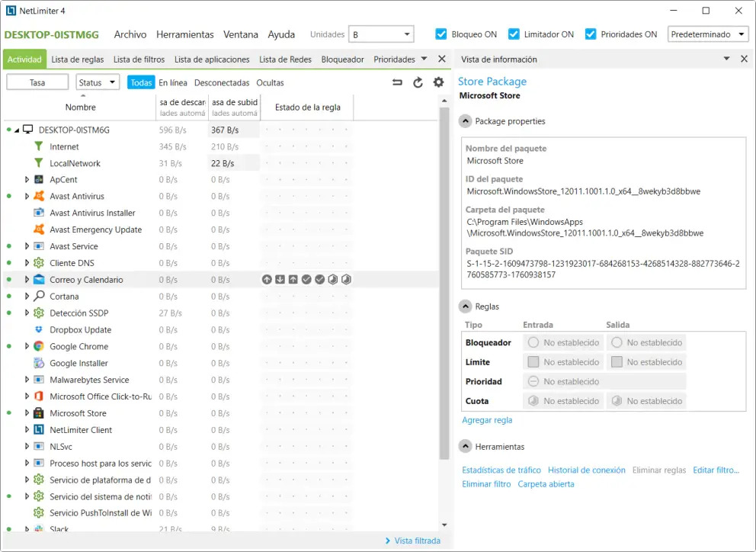Open the Status dropdown
The height and width of the screenshot is (552, 756).
pyautogui.click(x=98, y=82)
